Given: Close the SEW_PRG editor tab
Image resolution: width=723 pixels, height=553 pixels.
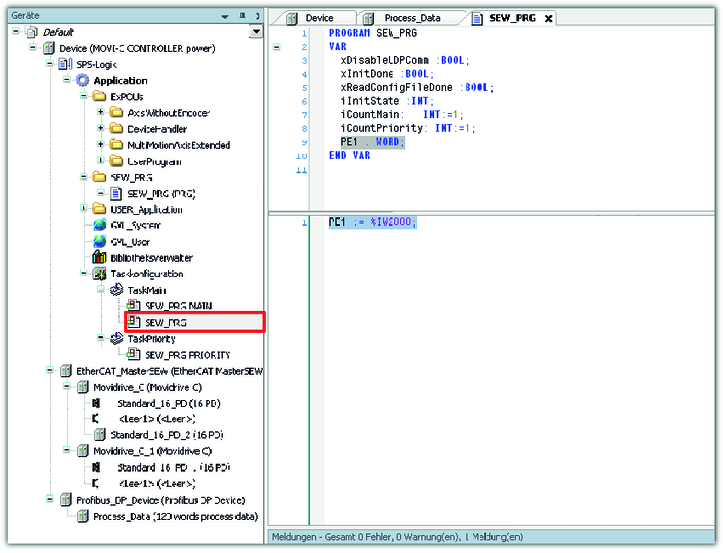Looking at the screenshot, I should pyautogui.click(x=548, y=18).
